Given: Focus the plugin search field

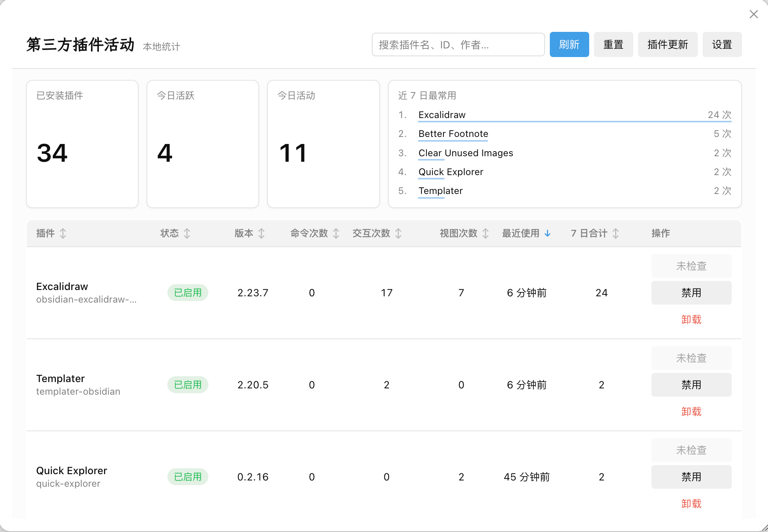Looking at the screenshot, I should pos(458,44).
